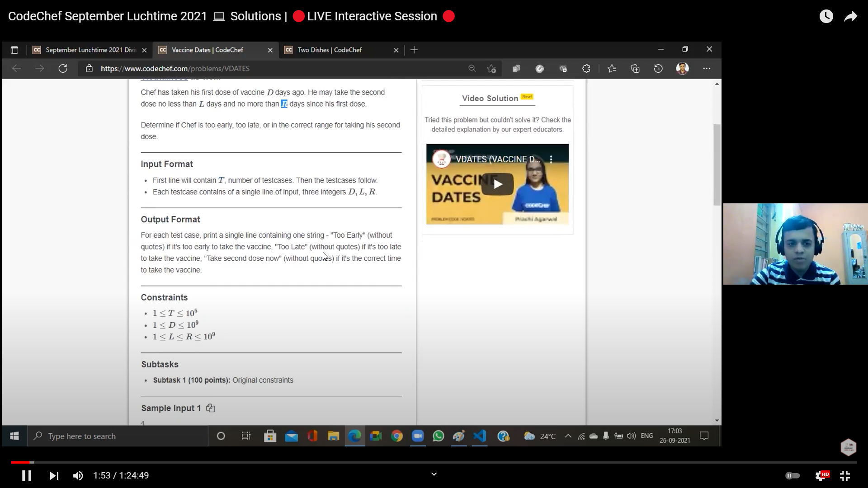Open weather widget showing 24°C
This screenshot has width=868, height=488.
click(540, 436)
